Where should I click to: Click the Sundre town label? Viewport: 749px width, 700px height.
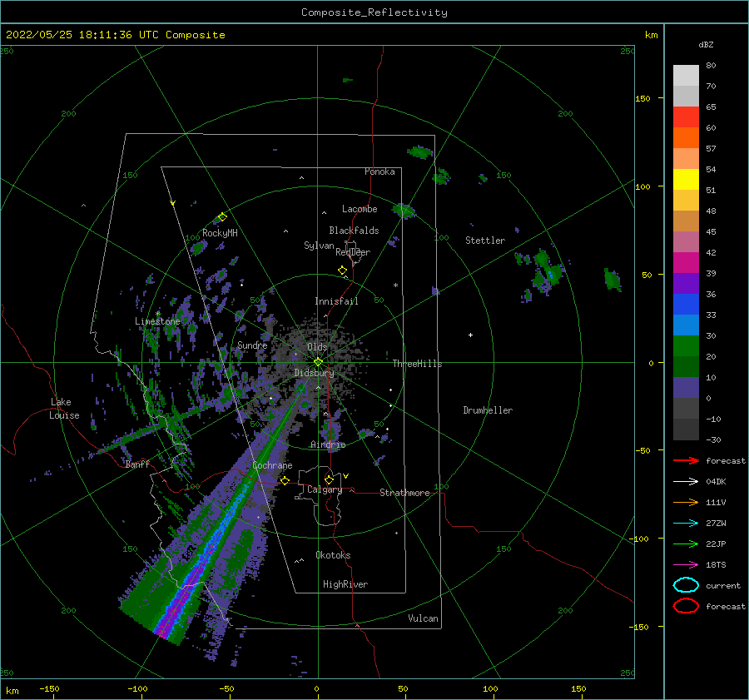[252, 345]
